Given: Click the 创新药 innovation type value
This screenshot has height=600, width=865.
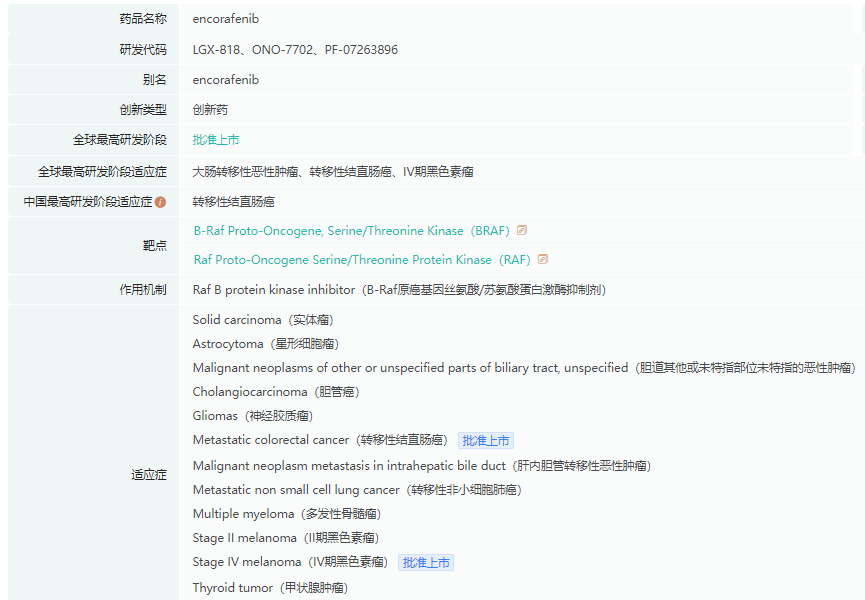Looking at the screenshot, I should point(210,110).
